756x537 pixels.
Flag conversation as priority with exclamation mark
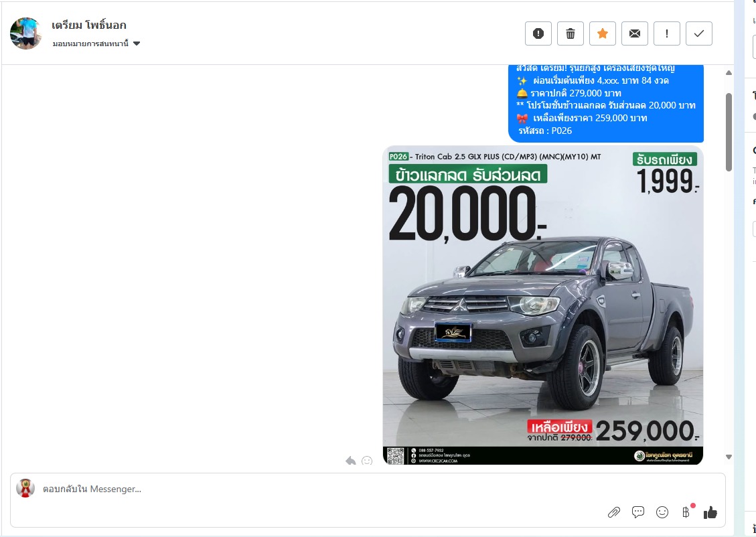point(667,33)
